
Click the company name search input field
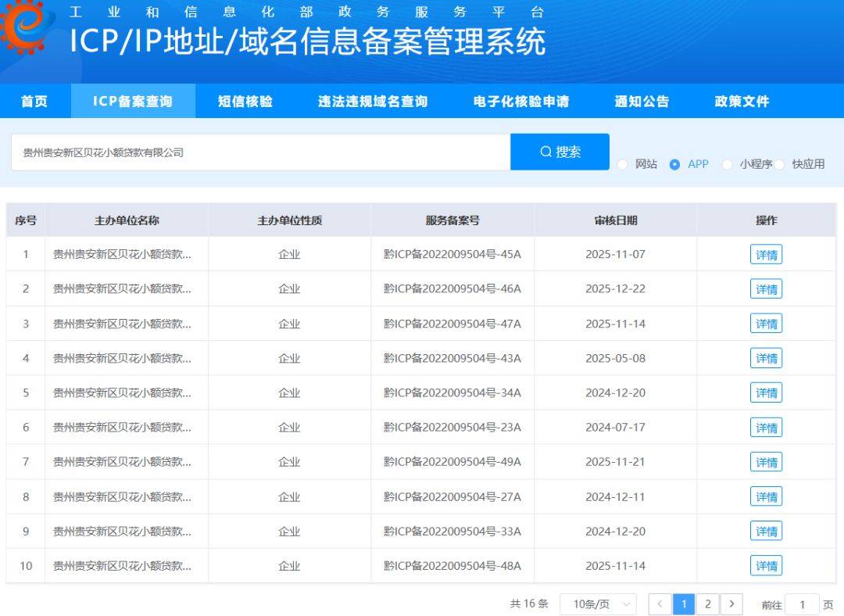(x=260, y=152)
